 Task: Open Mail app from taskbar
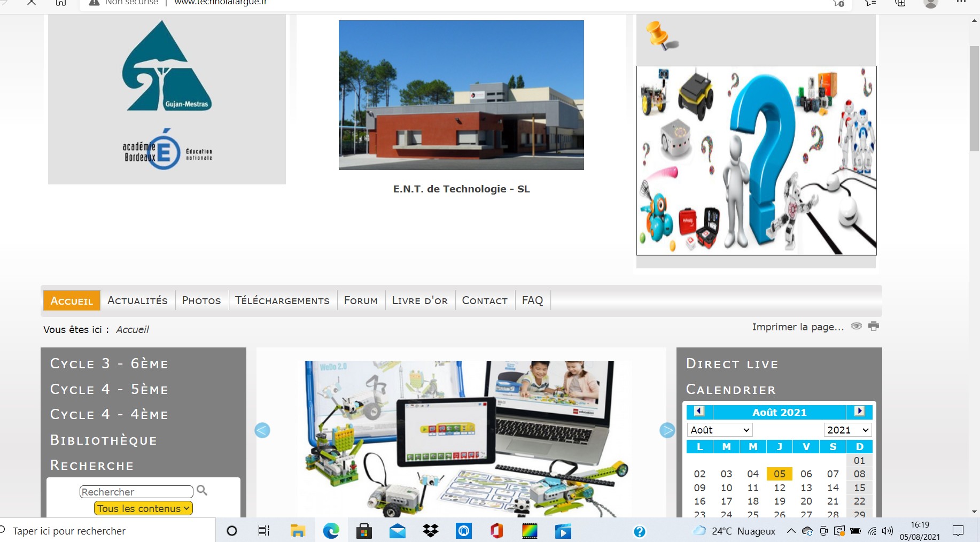pos(398,531)
